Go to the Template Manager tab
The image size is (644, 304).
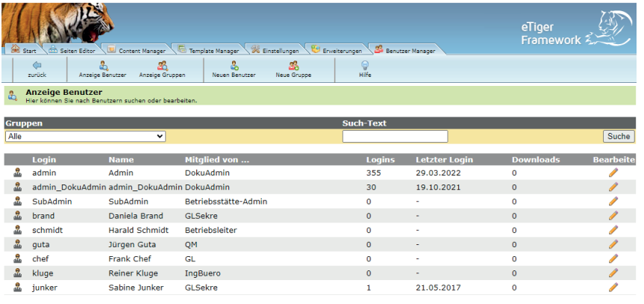[x=207, y=51]
